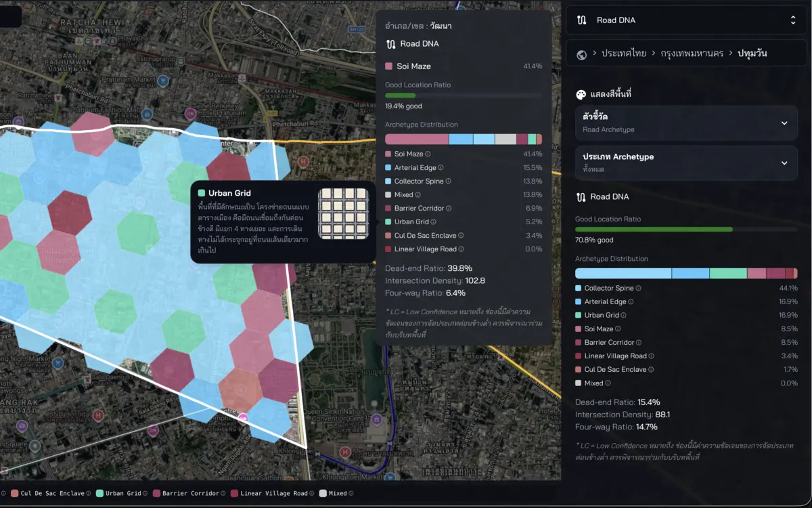The height and width of the screenshot is (508, 812).
Task: Click green Urban Grid segment in right panel bar
Action: pyautogui.click(x=728, y=273)
